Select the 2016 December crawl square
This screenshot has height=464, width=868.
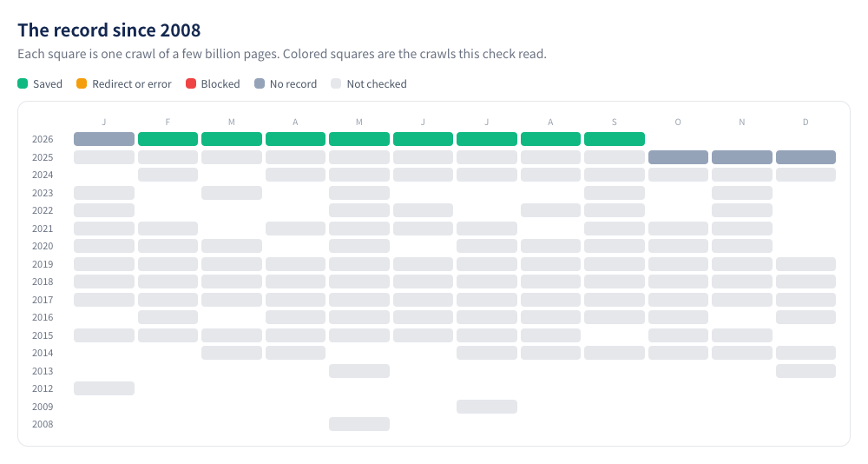806,317
